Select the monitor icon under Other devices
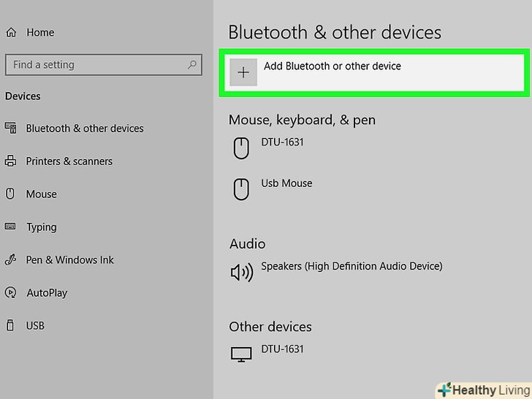Image resolution: width=532 pixels, height=399 pixels. click(x=241, y=354)
